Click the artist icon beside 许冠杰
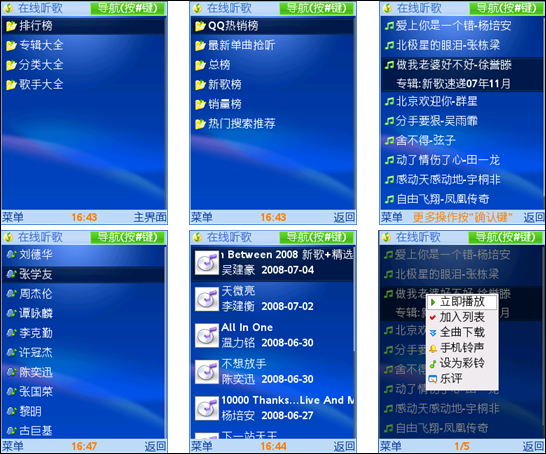The image size is (546, 454). click(11, 352)
